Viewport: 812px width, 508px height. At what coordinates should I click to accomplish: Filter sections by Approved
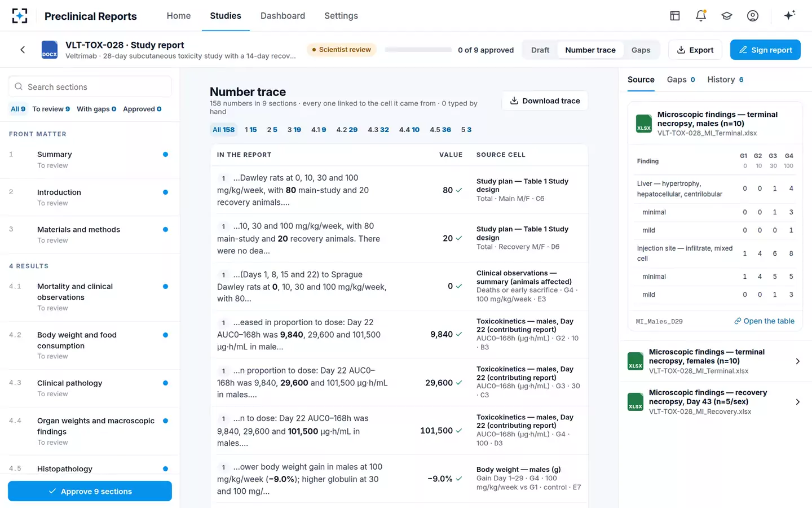tap(142, 109)
